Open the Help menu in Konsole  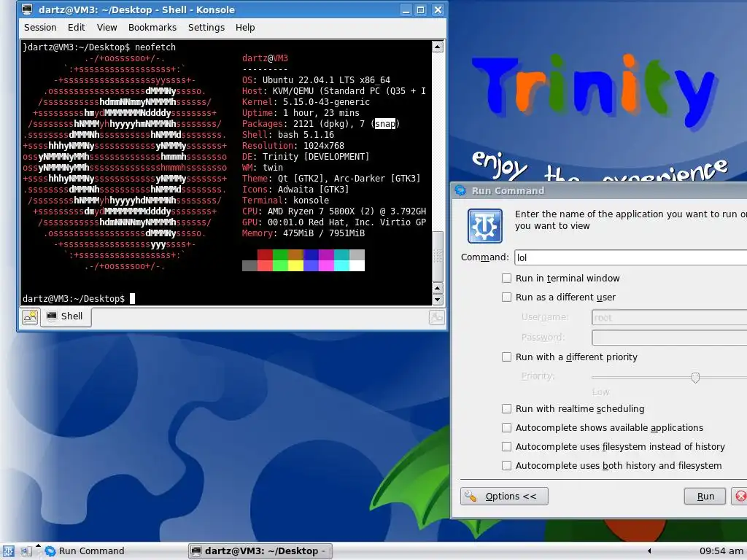(x=245, y=28)
